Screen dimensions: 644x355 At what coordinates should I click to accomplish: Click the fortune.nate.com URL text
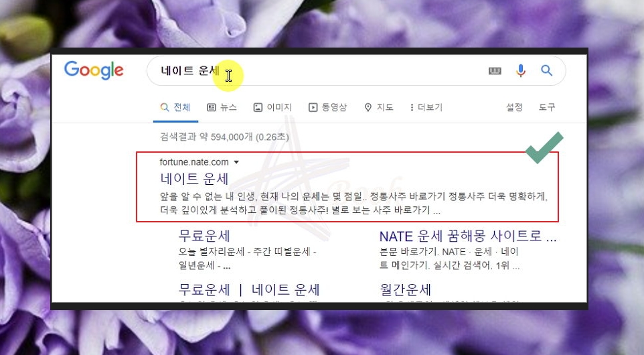tap(194, 162)
